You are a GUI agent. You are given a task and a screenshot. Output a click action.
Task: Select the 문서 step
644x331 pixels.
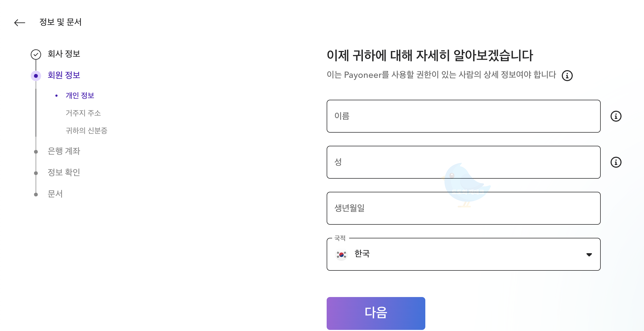click(56, 194)
